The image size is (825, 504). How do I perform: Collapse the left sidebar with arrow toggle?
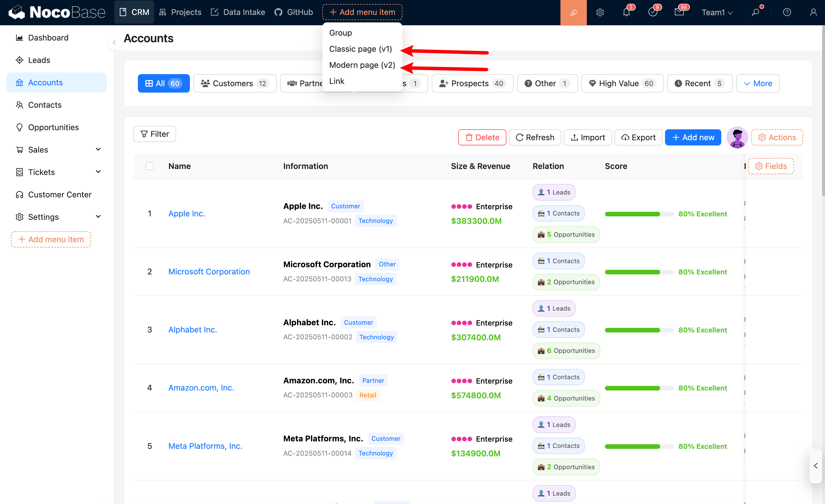click(114, 43)
